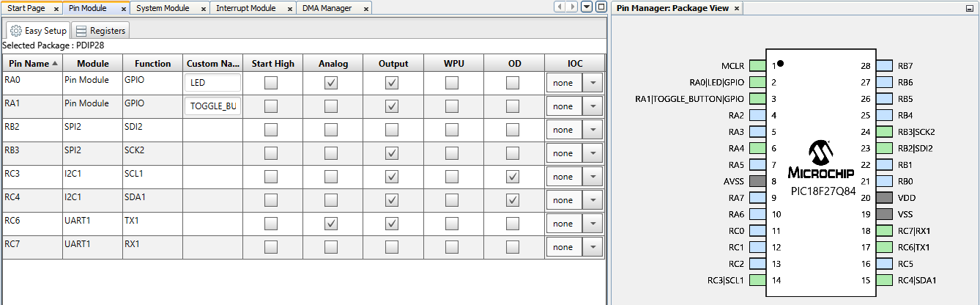Sort by Pin Name column header
The image size is (980, 305).
(33, 63)
